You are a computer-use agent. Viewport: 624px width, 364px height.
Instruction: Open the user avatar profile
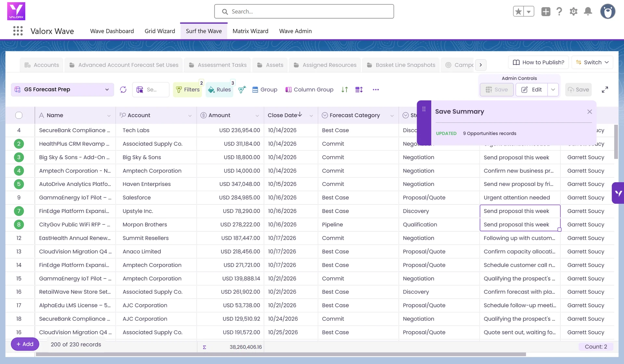click(x=608, y=11)
